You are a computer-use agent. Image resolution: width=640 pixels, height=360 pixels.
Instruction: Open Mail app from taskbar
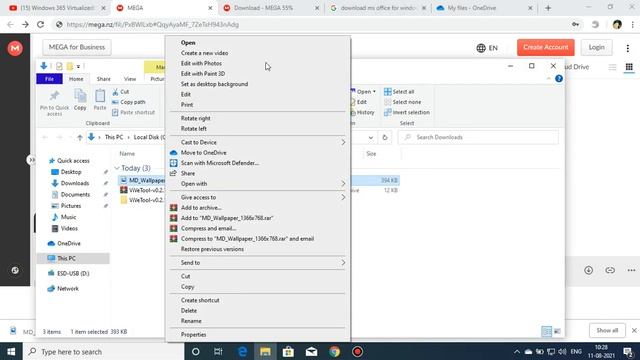311,352
